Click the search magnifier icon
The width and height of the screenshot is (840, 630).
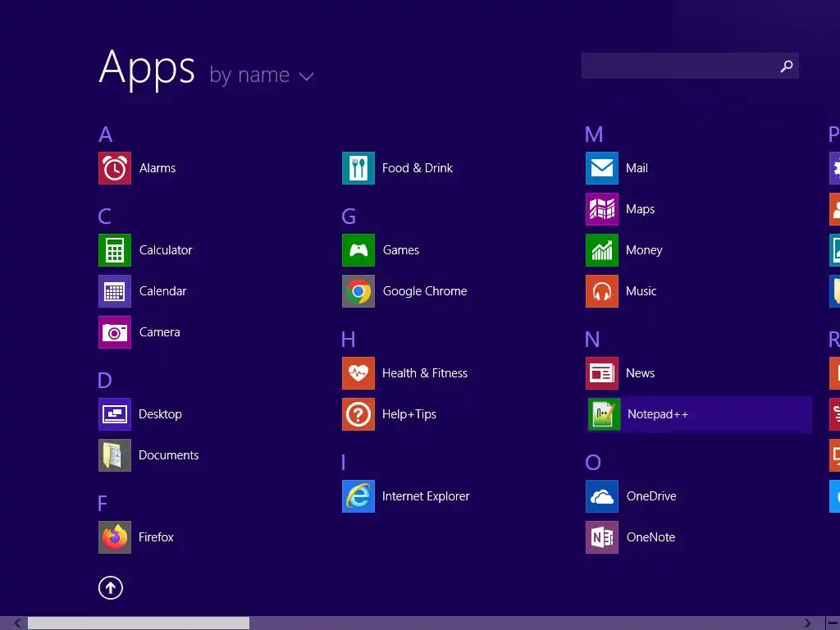point(787,66)
